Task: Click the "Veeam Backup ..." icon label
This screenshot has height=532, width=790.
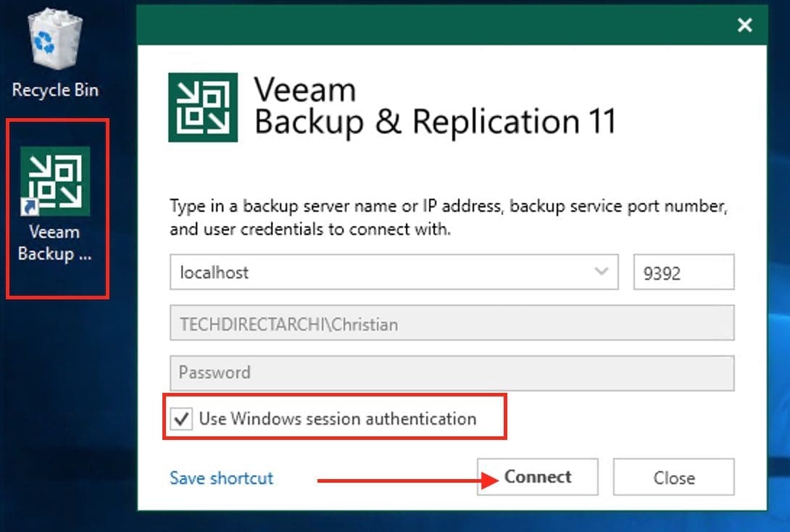Action: [x=55, y=244]
